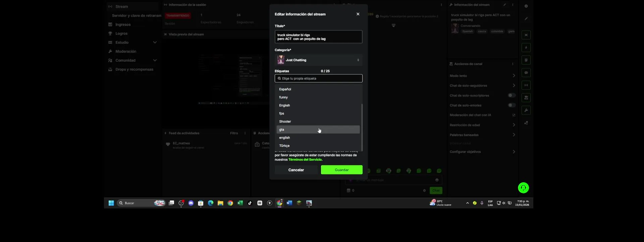Click the green headset support button
The image size is (644, 242).
pyautogui.click(x=523, y=188)
